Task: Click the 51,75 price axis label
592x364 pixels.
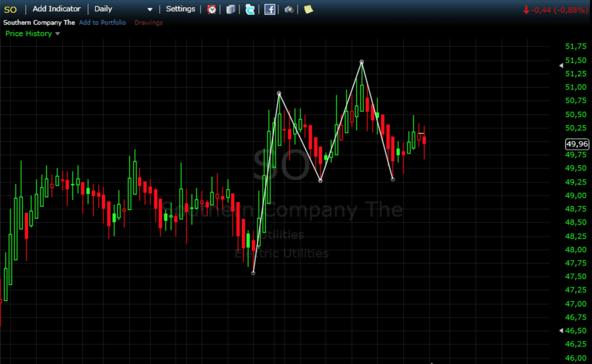Action: tap(576, 47)
